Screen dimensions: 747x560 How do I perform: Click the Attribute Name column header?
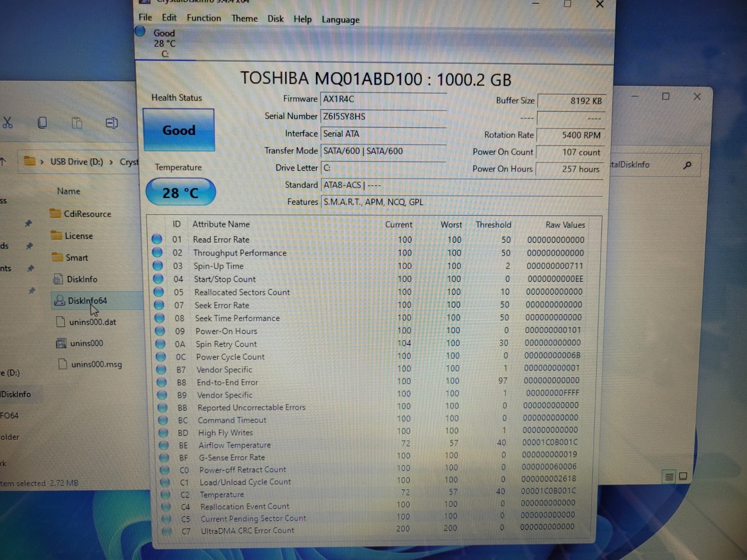coord(221,224)
